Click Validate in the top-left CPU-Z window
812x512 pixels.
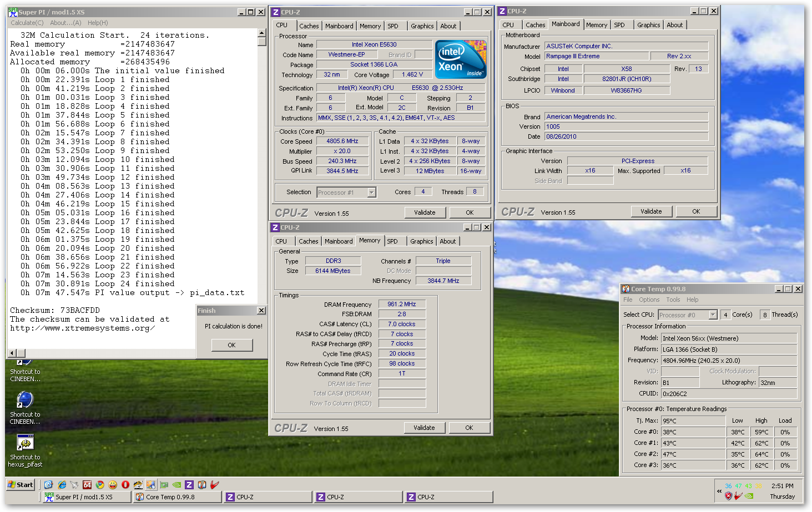click(425, 212)
